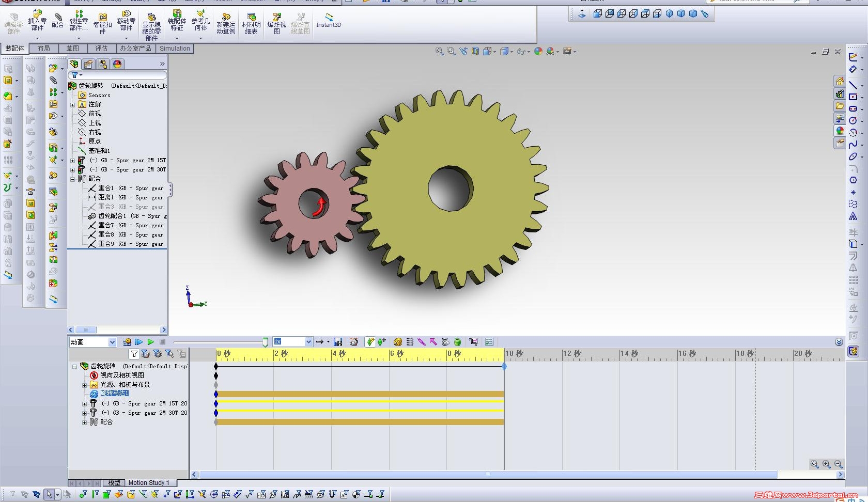The width and height of the screenshot is (868, 502).
Task: Click the green Play button
Action: click(150, 342)
